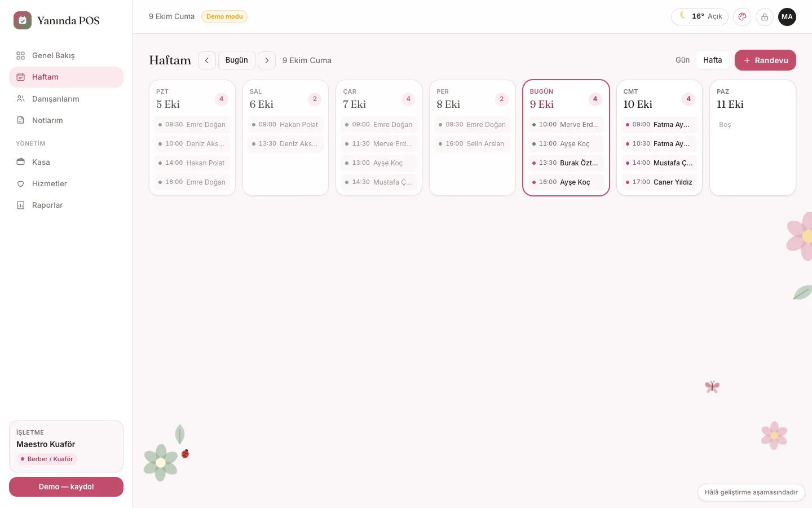Select Haftam in sidebar
Viewport: 812px width, 508px height.
(x=66, y=77)
